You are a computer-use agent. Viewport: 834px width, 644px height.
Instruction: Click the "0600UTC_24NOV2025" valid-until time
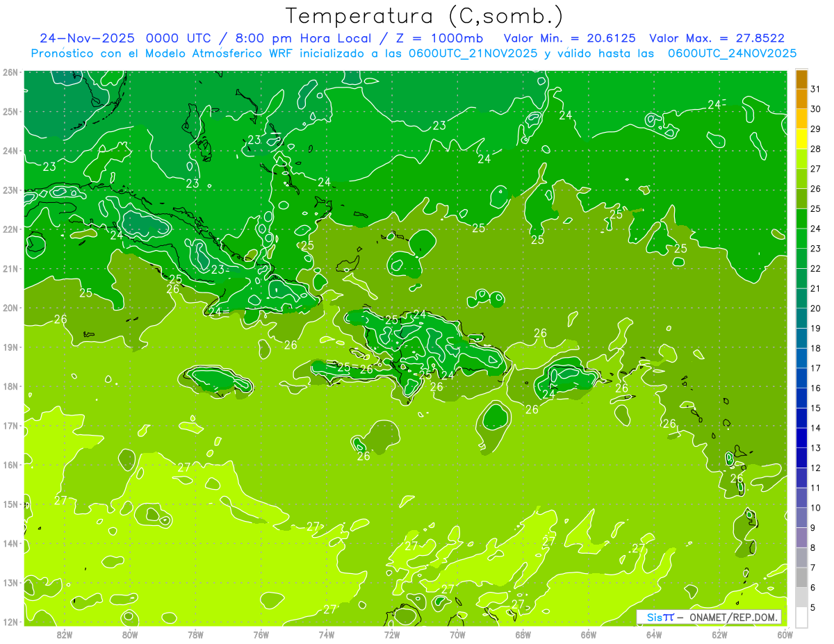[x=732, y=53]
